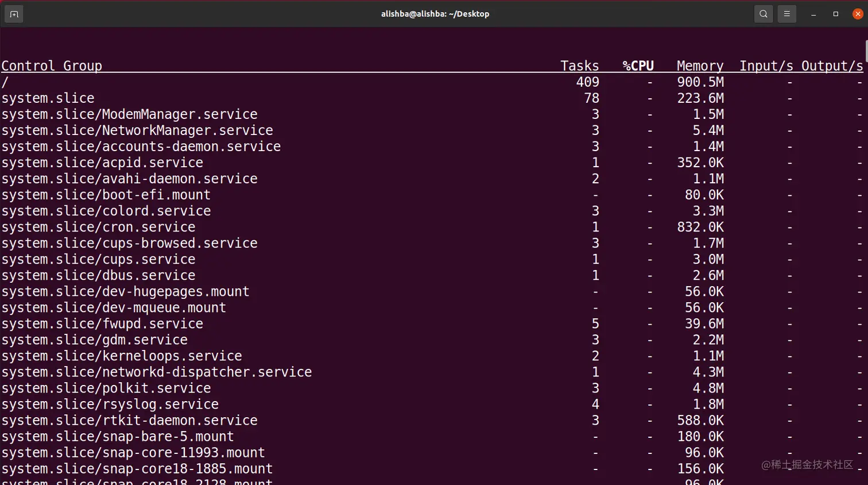The width and height of the screenshot is (868, 485).
Task: Select system.slice/rsyslog.service row
Action: (432, 404)
